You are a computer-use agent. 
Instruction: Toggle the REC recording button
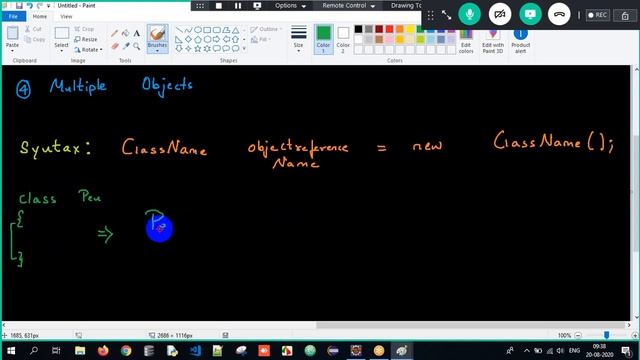[598, 15]
